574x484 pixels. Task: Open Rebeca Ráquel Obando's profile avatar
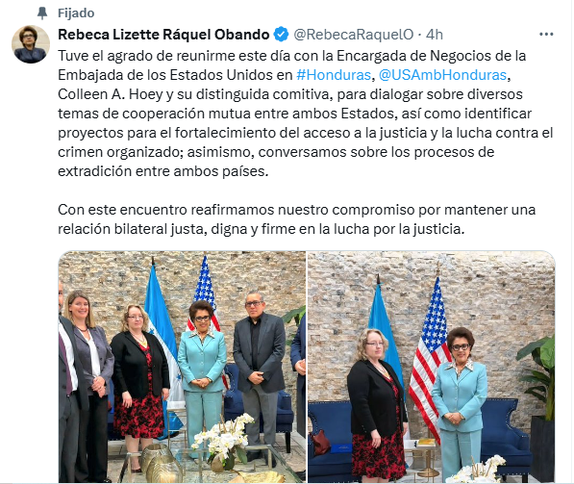click(x=30, y=44)
